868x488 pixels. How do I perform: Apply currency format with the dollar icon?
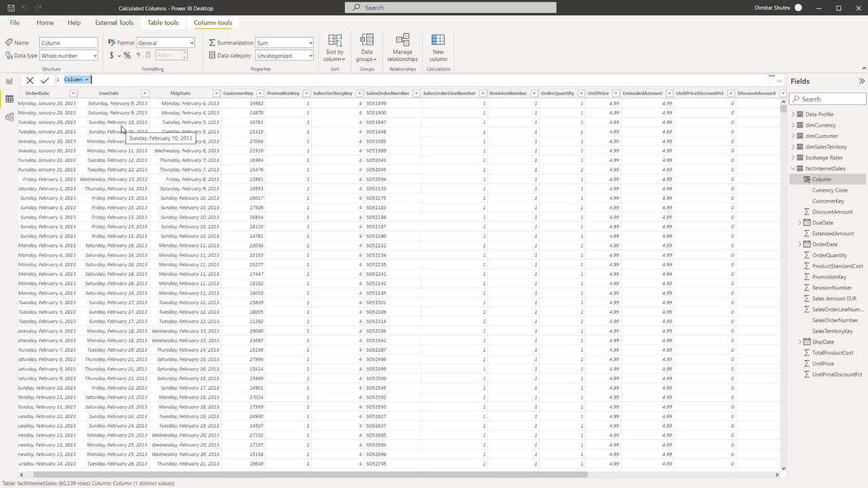[x=112, y=56]
